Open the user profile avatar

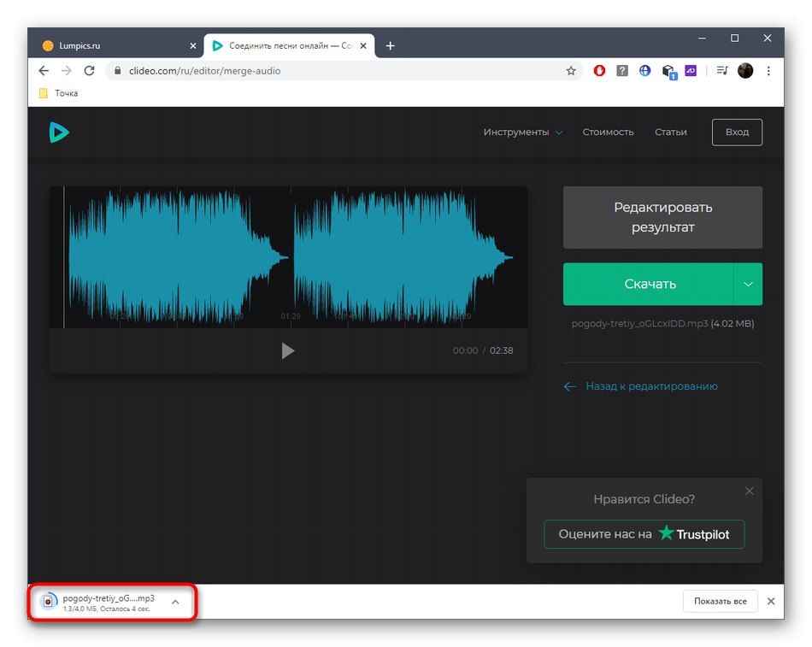coord(745,70)
